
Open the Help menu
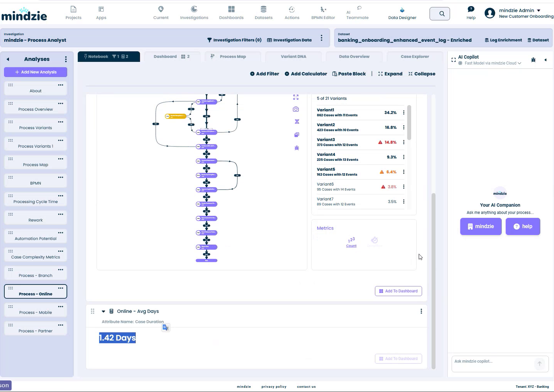click(471, 13)
